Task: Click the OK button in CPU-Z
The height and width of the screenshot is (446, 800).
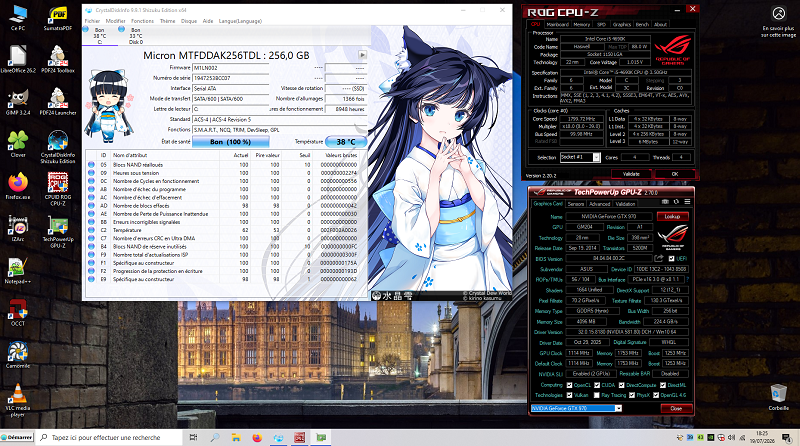Action: (x=674, y=174)
